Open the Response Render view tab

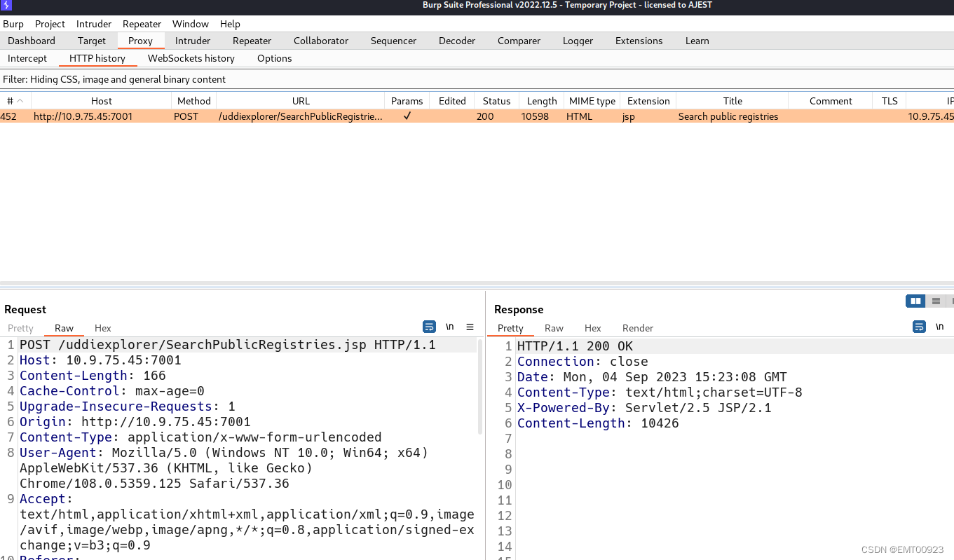point(638,328)
